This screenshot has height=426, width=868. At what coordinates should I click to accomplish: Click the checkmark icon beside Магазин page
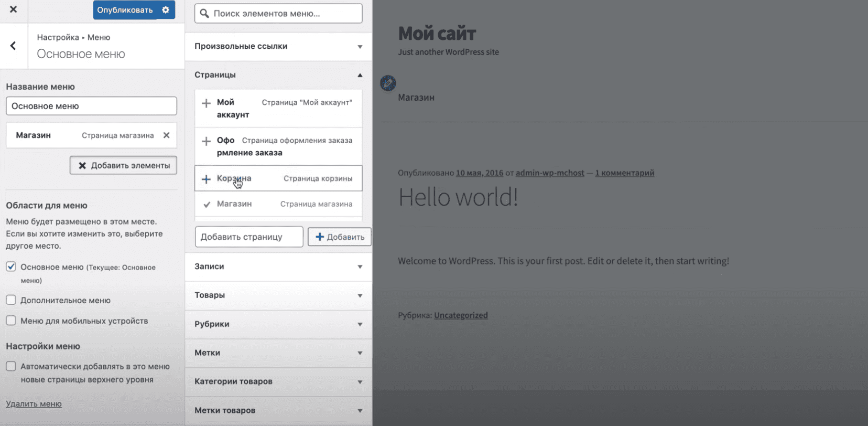pos(207,205)
